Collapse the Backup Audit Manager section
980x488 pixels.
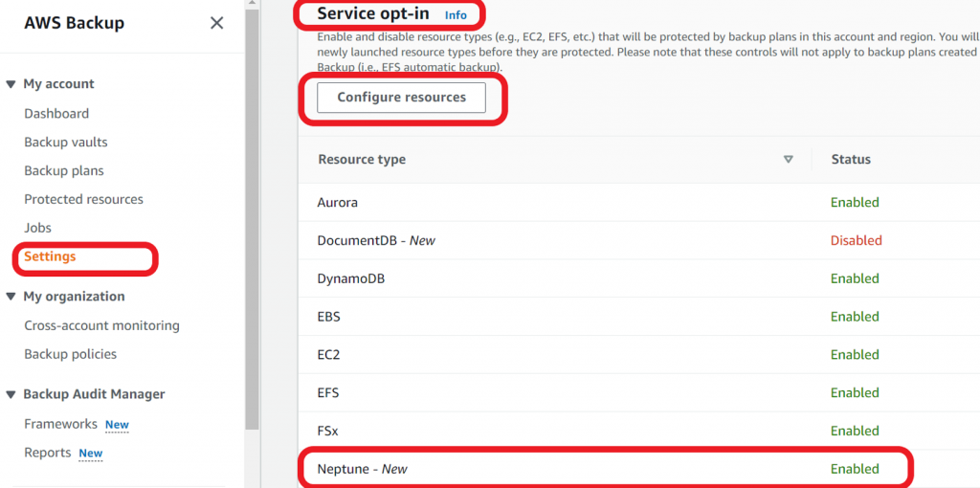point(11,394)
